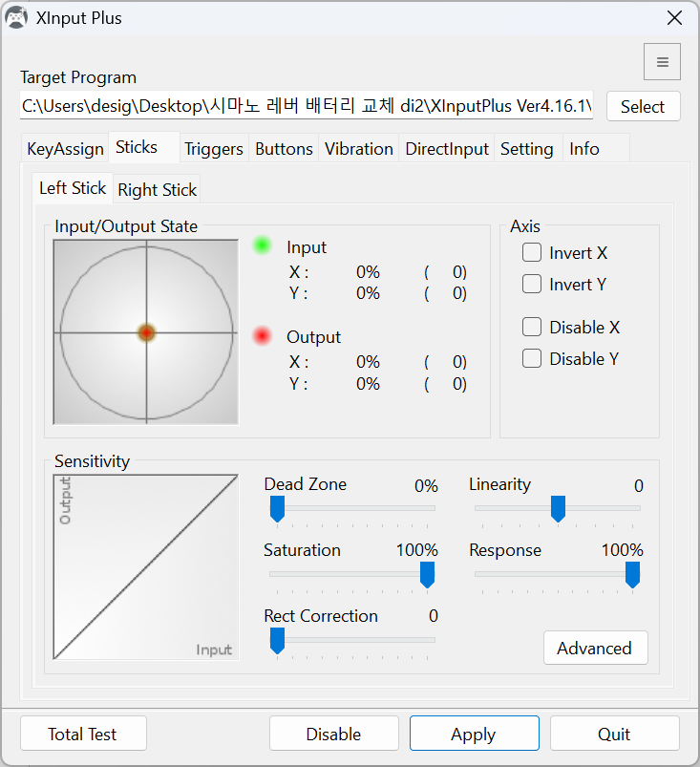
Task: Click the Input label beside green dot
Action: coord(307,247)
